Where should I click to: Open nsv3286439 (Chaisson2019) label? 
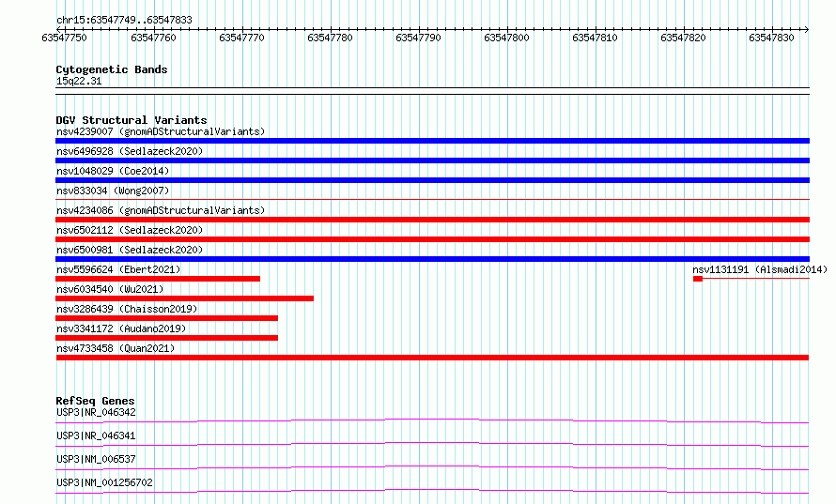click(127, 309)
